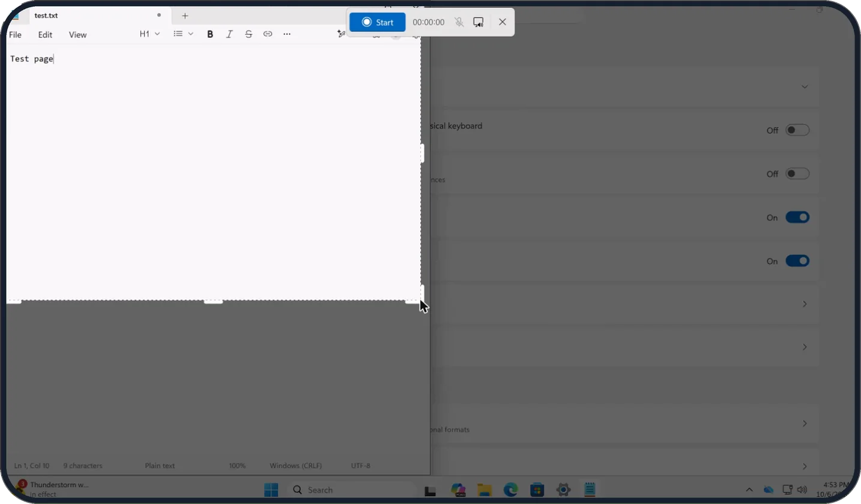The image size is (861, 504).
Task: Add a new Notepad tab with plus icon
Action: (x=185, y=16)
